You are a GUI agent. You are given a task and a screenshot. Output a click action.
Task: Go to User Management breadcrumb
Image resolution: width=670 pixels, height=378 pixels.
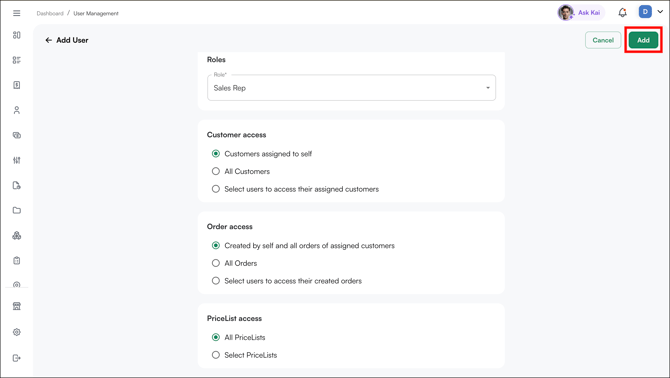[96, 14]
